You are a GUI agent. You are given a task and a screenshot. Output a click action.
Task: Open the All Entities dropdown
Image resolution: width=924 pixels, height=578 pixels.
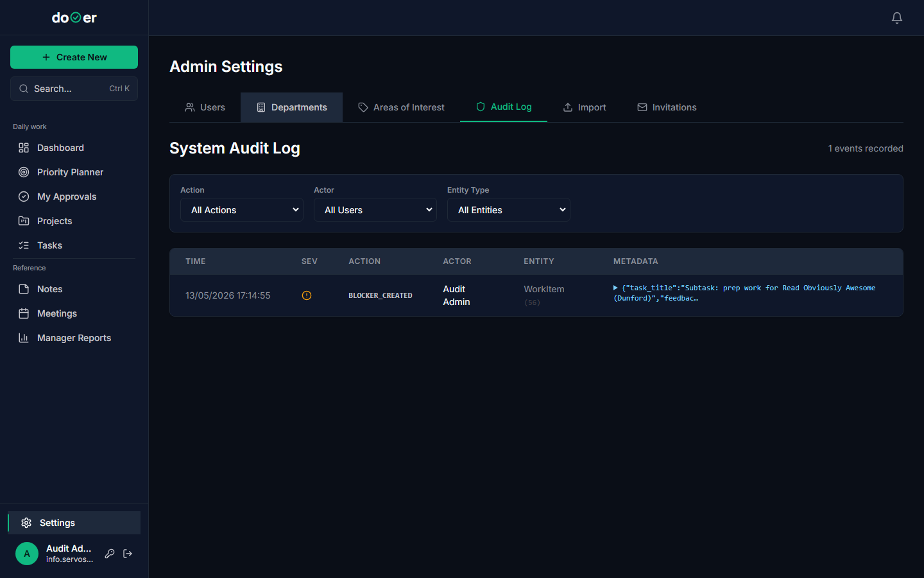[x=509, y=210]
